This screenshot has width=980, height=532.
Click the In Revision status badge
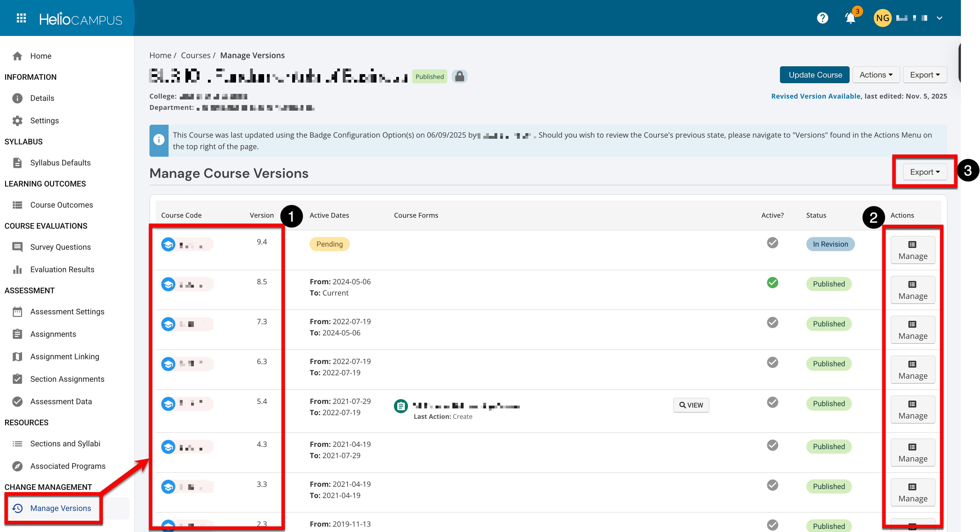pyautogui.click(x=830, y=244)
